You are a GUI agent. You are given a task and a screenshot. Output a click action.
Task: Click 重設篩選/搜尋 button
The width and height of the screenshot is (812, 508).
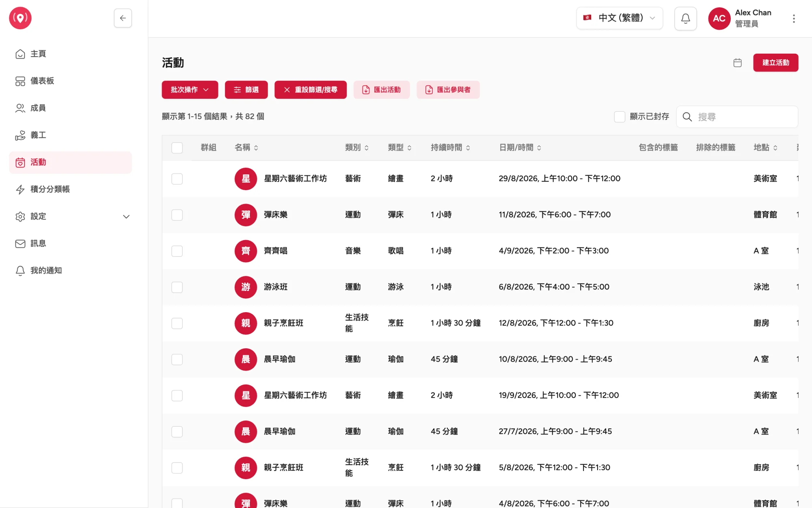311,90
